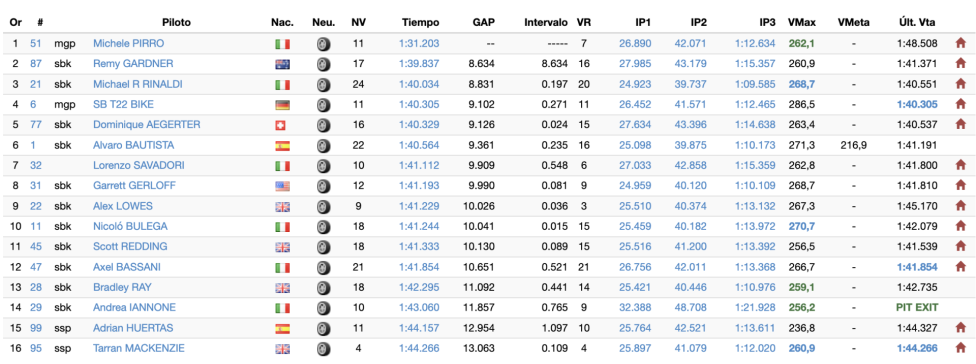Click the pit house icon in Remy GARDNER's row

pyautogui.click(x=960, y=63)
